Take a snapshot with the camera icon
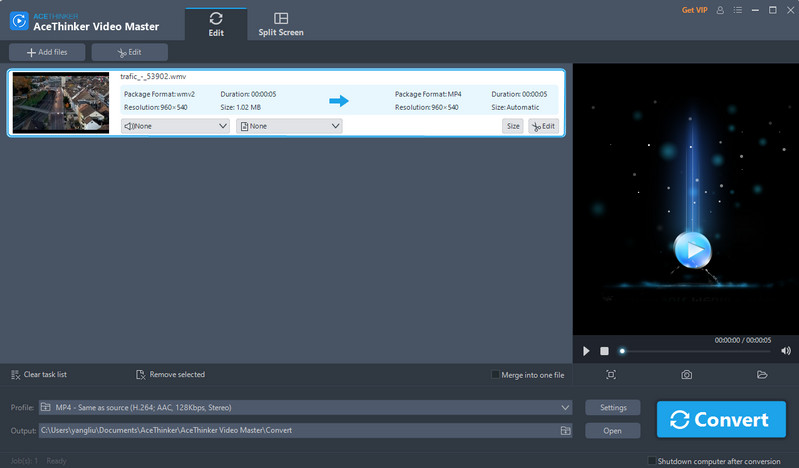799x468 pixels. pos(687,375)
